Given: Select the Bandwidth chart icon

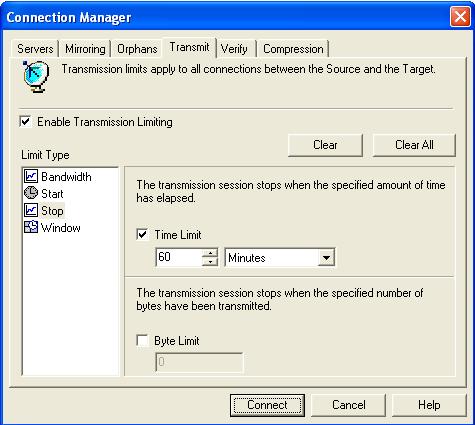Looking at the screenshot, I should pyautogui.click(x=31, y=176).
